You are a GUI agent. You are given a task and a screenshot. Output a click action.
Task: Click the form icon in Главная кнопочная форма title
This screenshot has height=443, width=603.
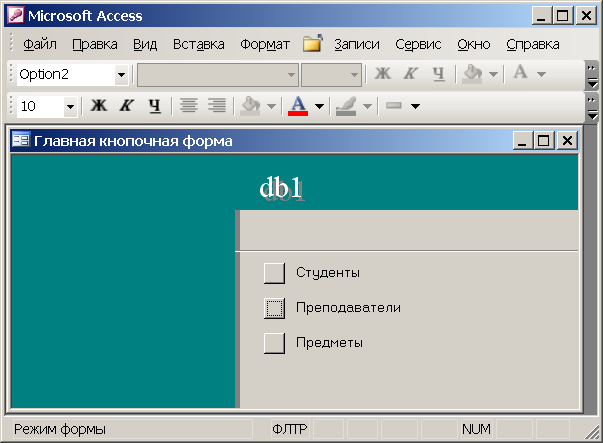point(20,139)
